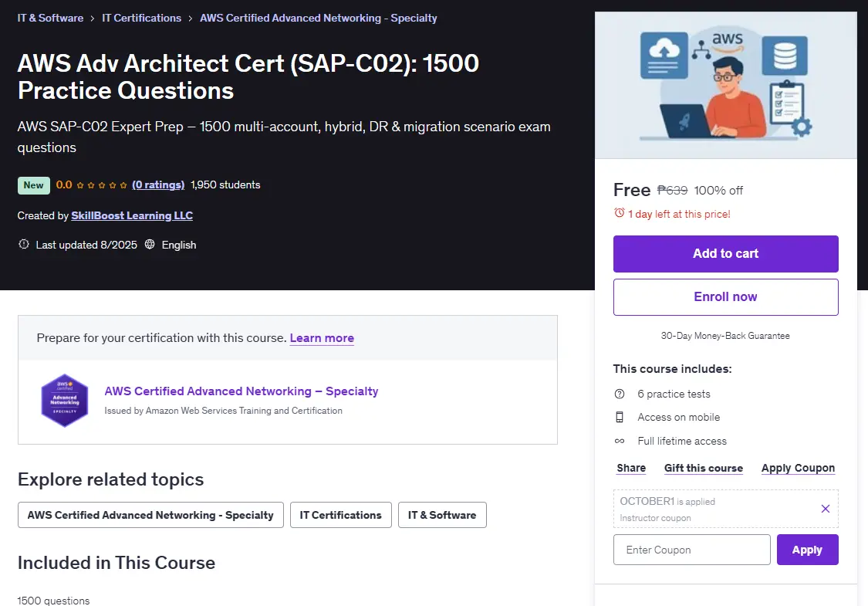Viewport: 868px width, 606px height.
Task: Click the last updated alert icon
Action: (x=24, y=244)
